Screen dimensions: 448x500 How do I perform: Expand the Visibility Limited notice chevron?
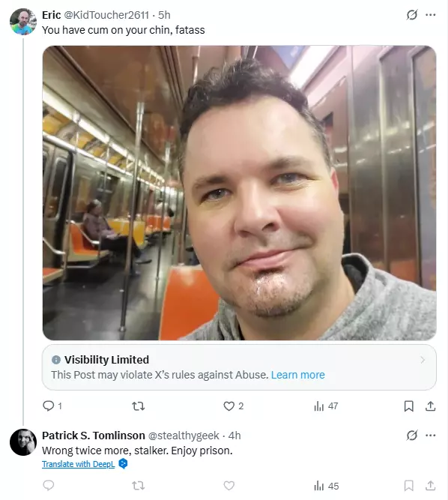[x=423, y=360]
